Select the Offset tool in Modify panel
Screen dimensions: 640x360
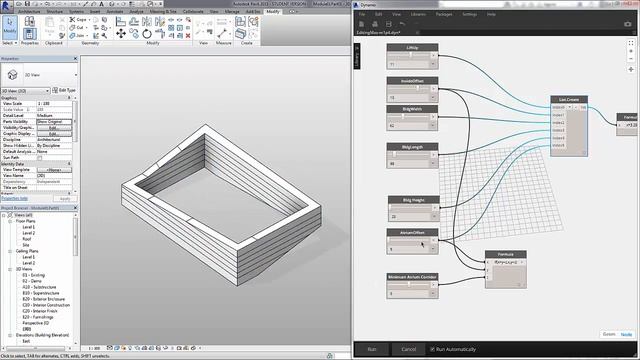coord(134,21)
